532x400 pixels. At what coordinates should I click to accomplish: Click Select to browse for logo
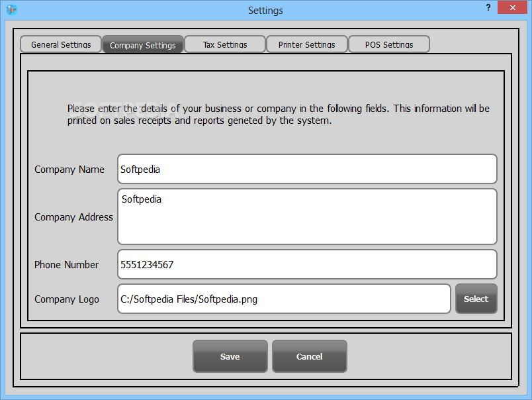[476, 299]
